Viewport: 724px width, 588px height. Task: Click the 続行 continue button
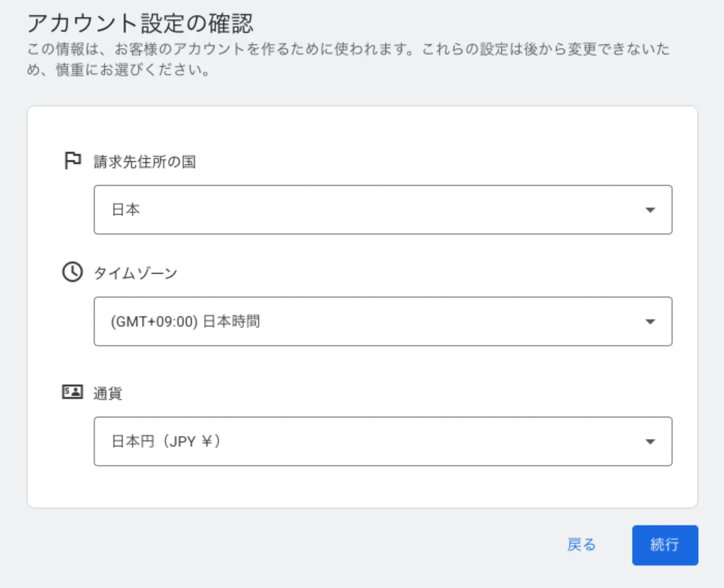[665, 545]
